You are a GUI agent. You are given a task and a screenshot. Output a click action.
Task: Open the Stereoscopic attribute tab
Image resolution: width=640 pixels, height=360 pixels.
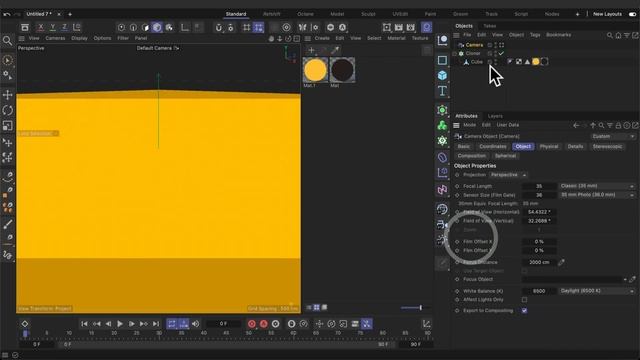point(607,147)
